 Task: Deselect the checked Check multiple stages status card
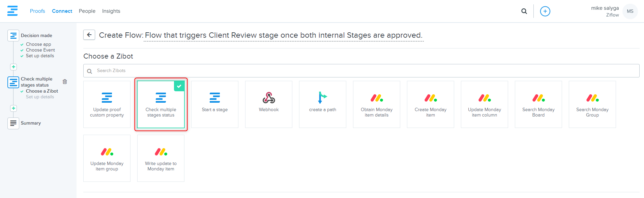point(161,104)
